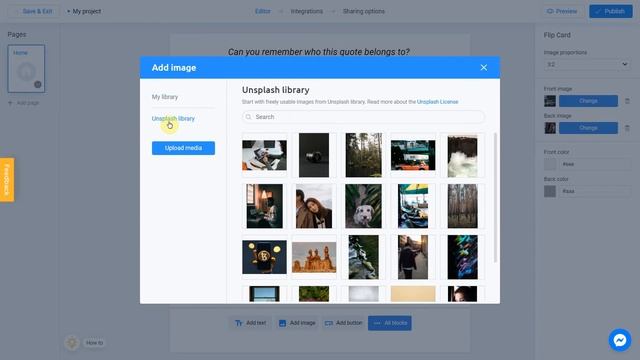Change the Front image
The image size is (640, 360).
[588, 101]
